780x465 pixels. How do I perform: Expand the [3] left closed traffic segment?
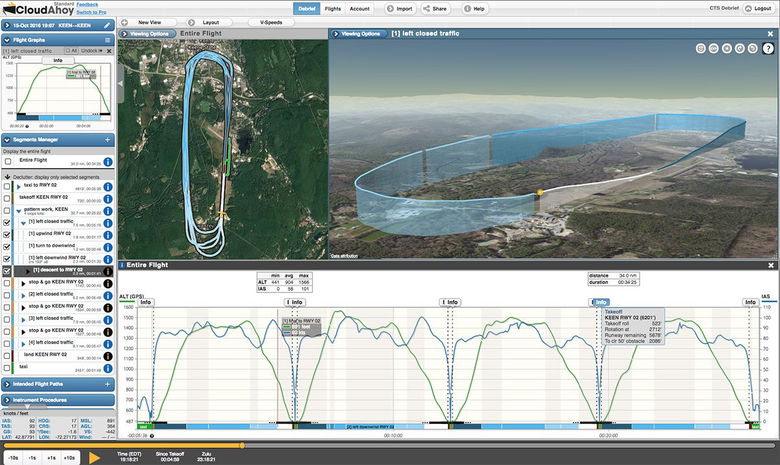[x=23, y=320]
